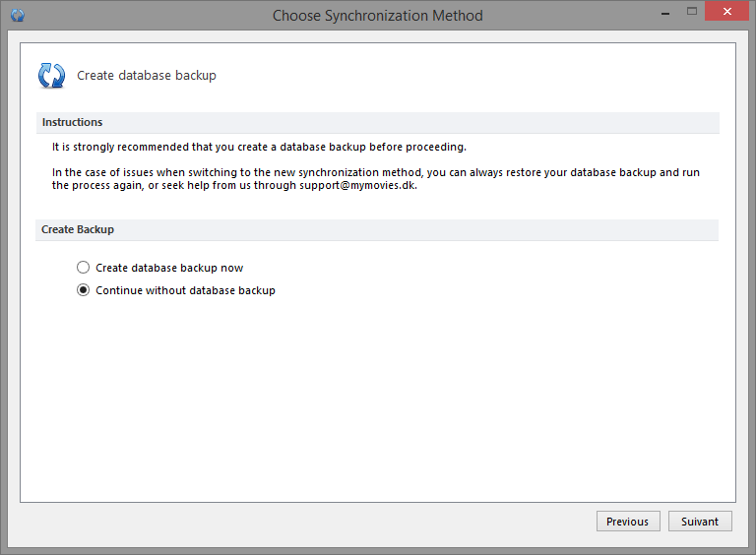Click the Continue without database backup label
This screenshot has height=555, width=756.
pyautogui.click(x=185, y=290)
